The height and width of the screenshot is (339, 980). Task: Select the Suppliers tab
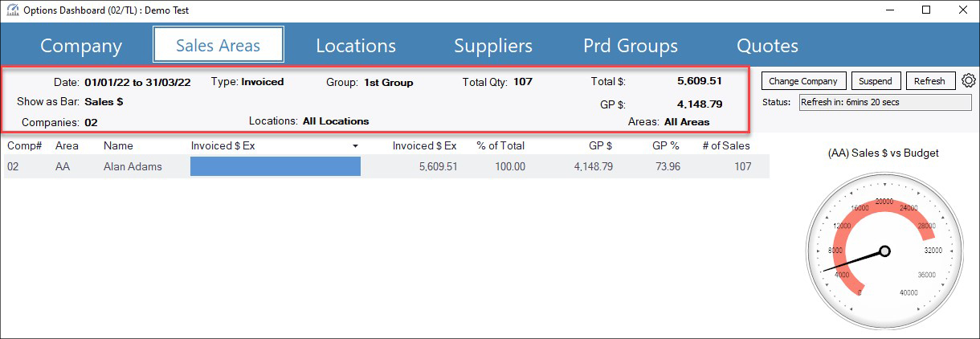point(493,46)
